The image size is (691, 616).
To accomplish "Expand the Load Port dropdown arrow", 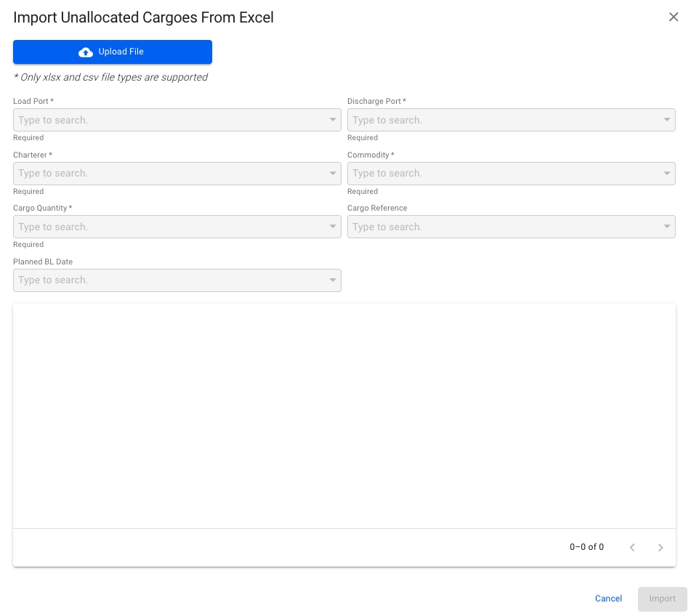I will [x=333, y=120].
